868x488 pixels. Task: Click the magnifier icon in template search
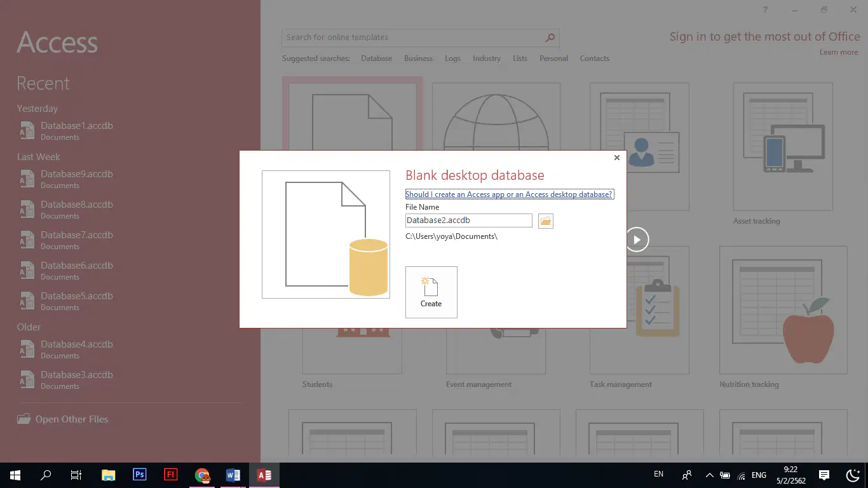(x=551, y=37)
